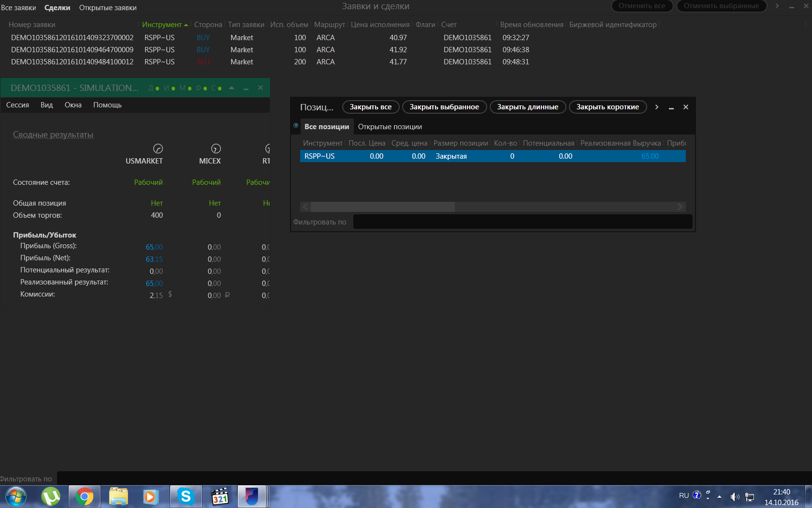Close the DEMO1035861 simulation window
The width and height of the screenshot is (812, 508).
coord(261,88)
